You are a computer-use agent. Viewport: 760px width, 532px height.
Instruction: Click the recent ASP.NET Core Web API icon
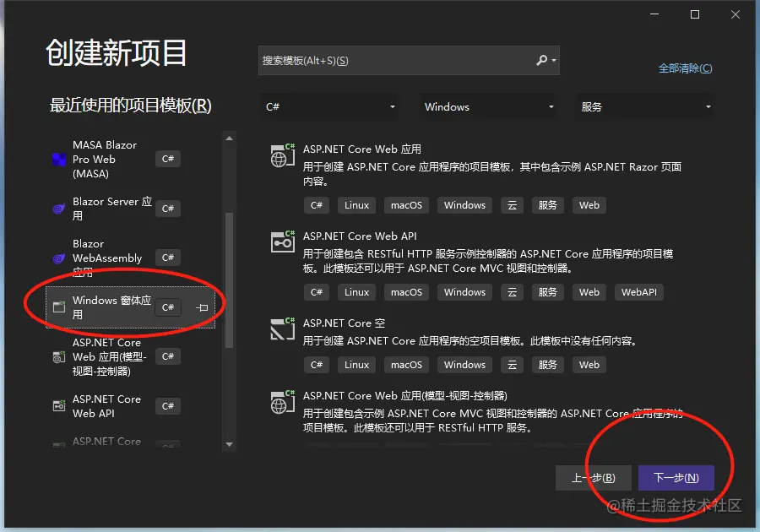click(59, 406)
